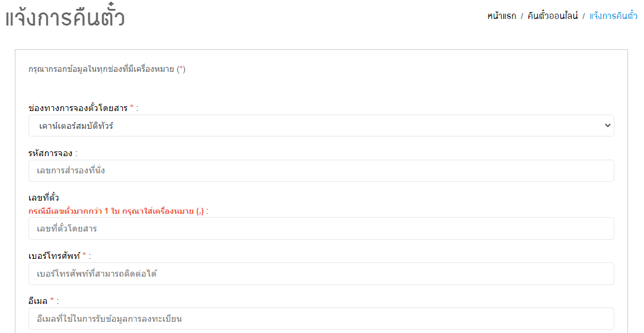Click the เลขที่ตั๋วโดยสาร ticket number field

pos(321,229)
